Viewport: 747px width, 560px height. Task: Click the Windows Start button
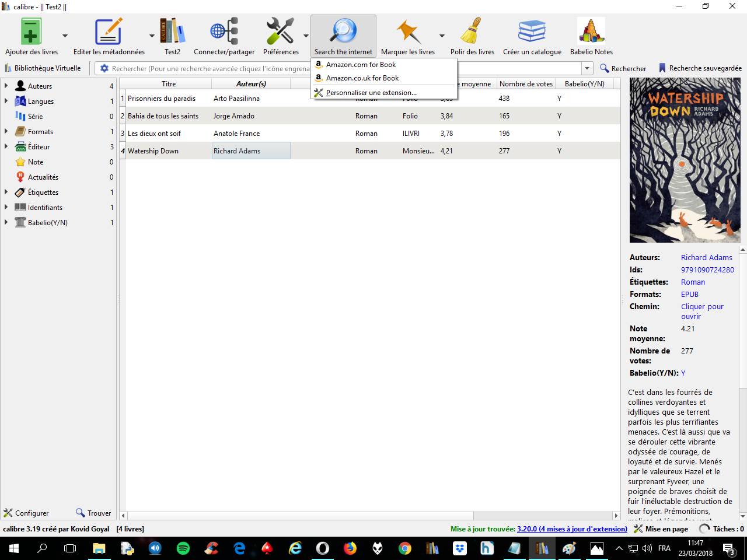click(14, 548)
